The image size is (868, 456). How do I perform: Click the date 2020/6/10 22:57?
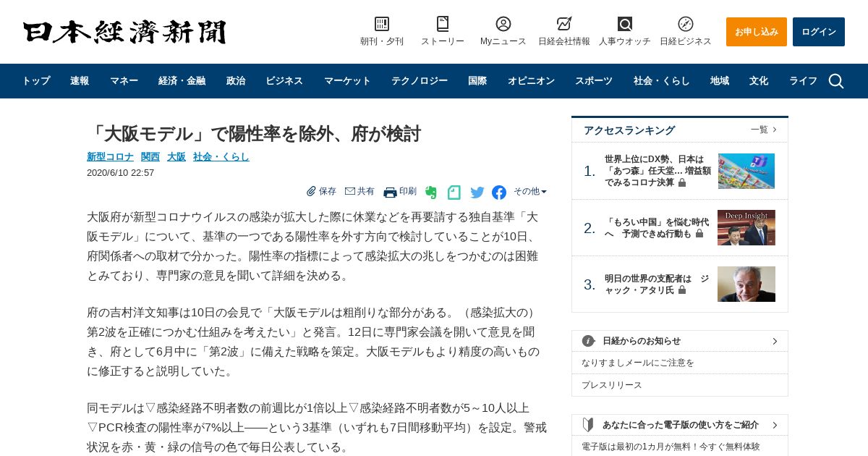[x=121, y=173]
